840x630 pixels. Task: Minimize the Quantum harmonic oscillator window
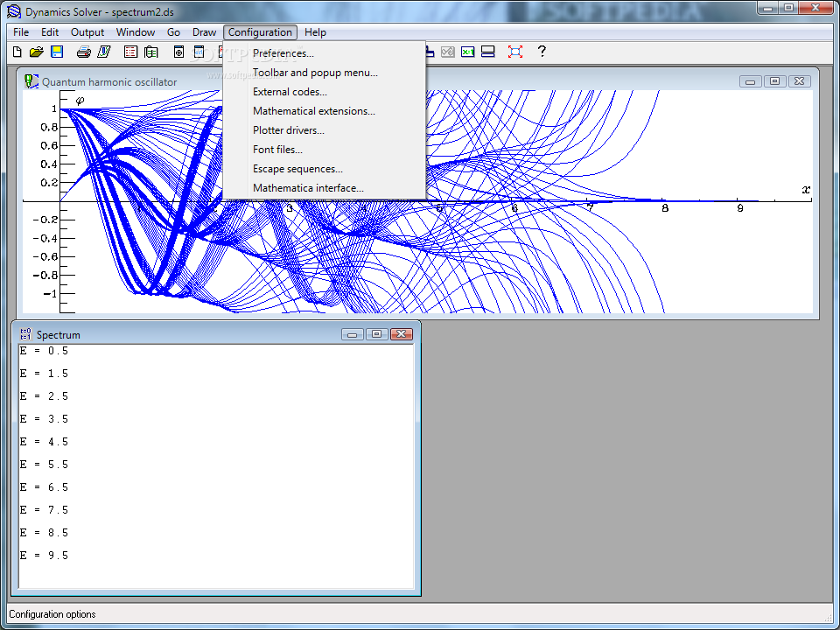pyautogui.click(x=751, y=81)
